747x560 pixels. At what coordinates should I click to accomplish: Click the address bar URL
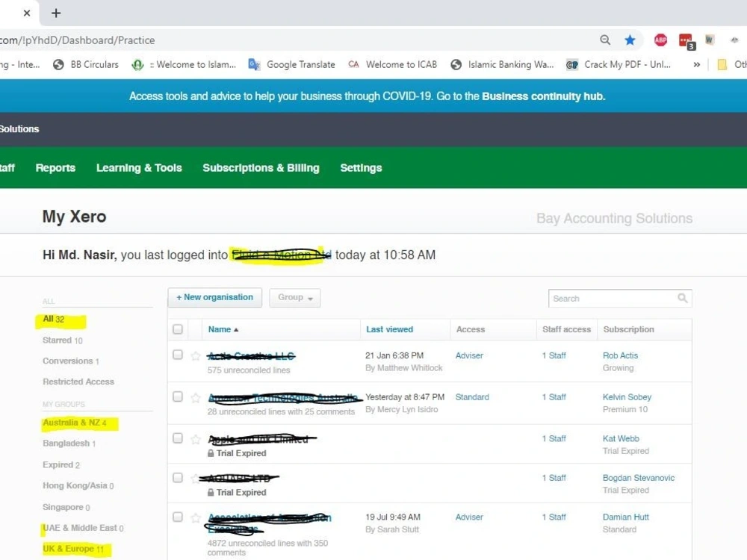click(x=77, y=40)
